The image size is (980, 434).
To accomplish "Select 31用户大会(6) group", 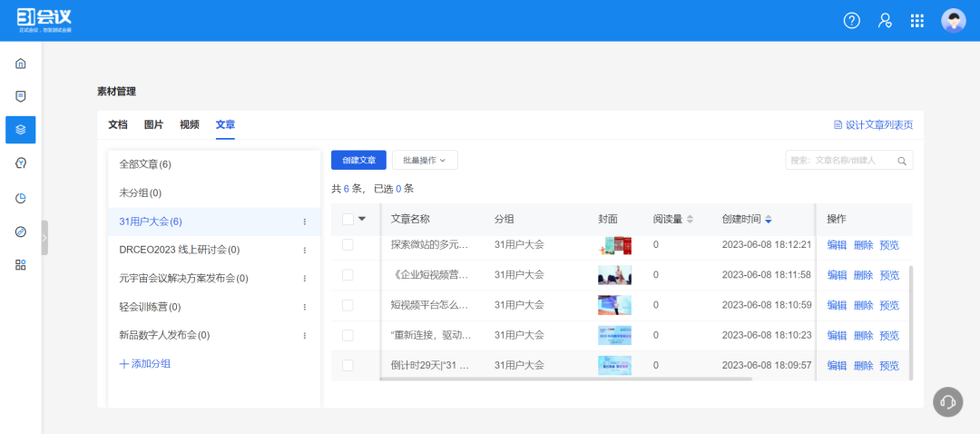I will pos(214,222).
